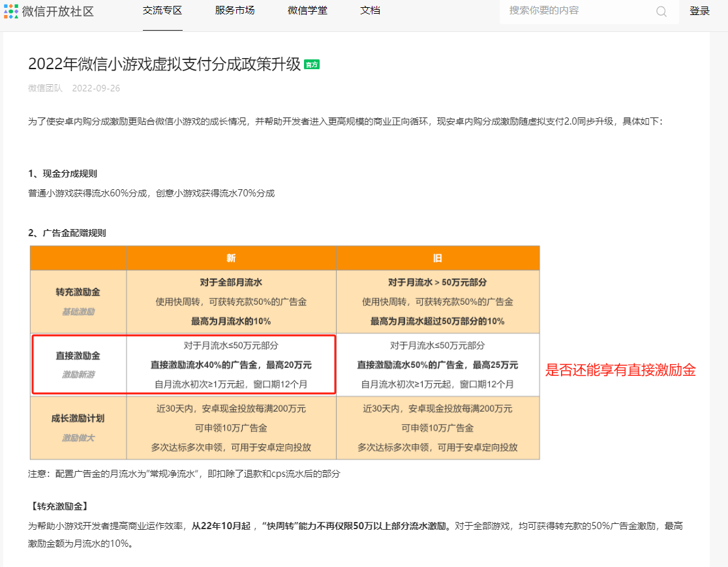Viewport: 728px width, 567px height.
Task: Click the post date 2022-09-26
Action: 96,88
